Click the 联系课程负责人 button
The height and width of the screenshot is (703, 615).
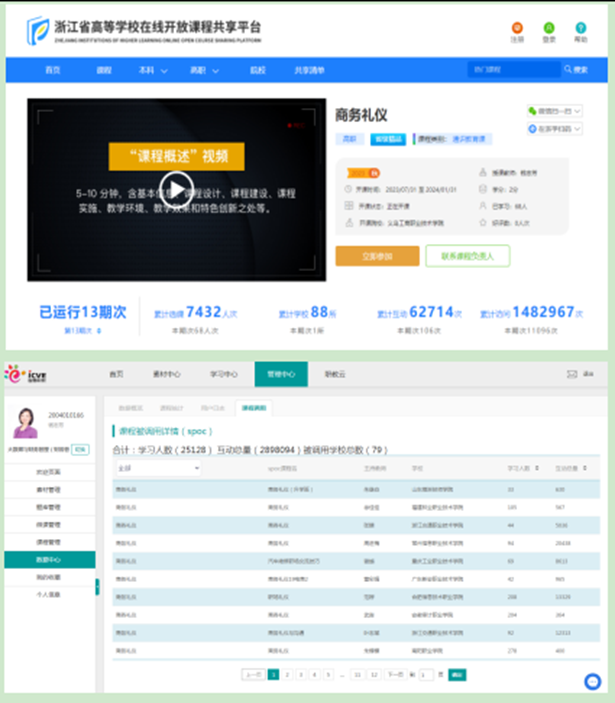coord(467,256)
